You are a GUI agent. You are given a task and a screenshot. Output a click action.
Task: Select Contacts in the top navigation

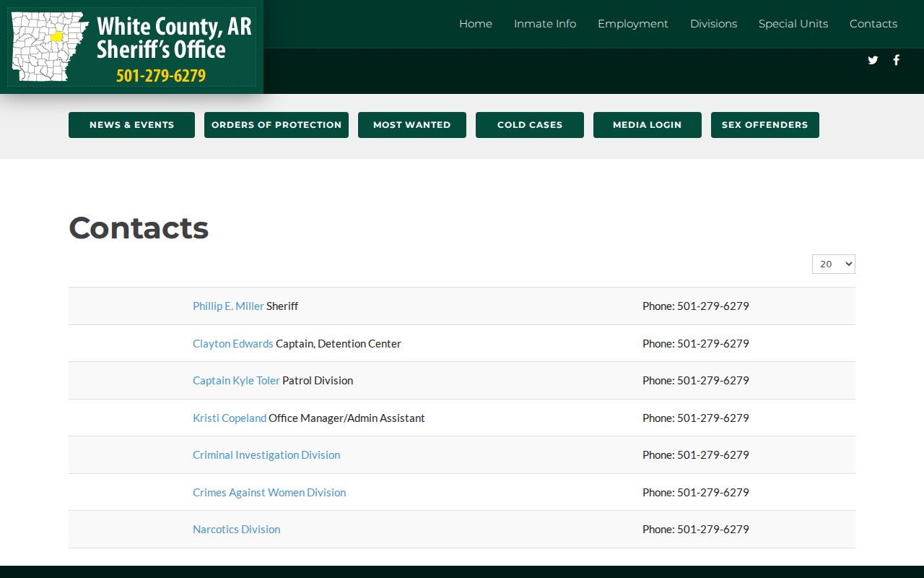(x=873, y=24)
